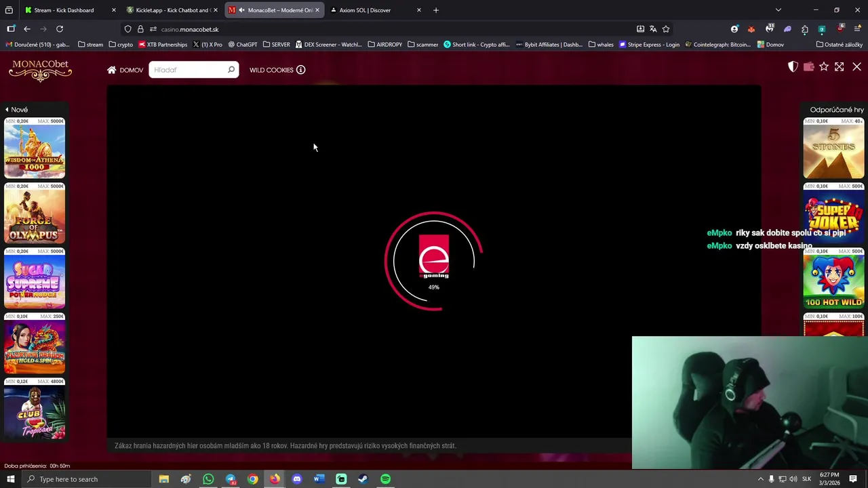Open 5 Stones recommended game
868x488 pixels.
(x=833, y=148)
